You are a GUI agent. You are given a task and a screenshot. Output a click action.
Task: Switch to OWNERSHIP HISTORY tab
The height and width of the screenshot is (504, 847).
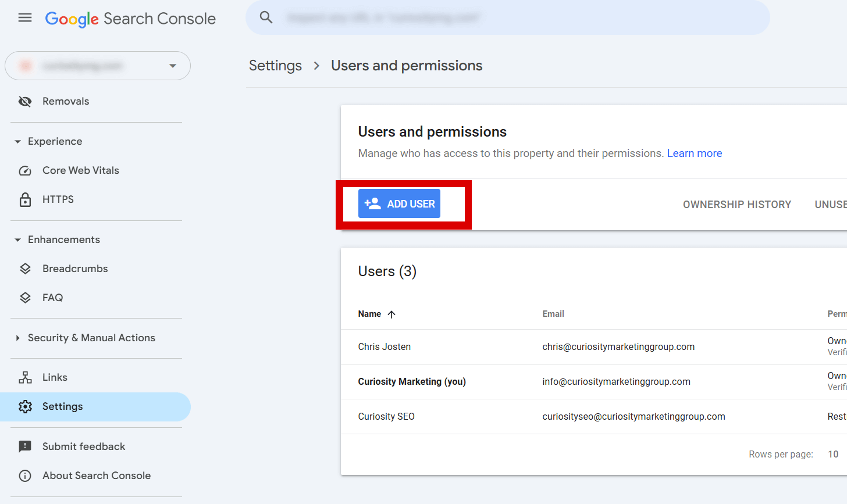click(737, 204)
